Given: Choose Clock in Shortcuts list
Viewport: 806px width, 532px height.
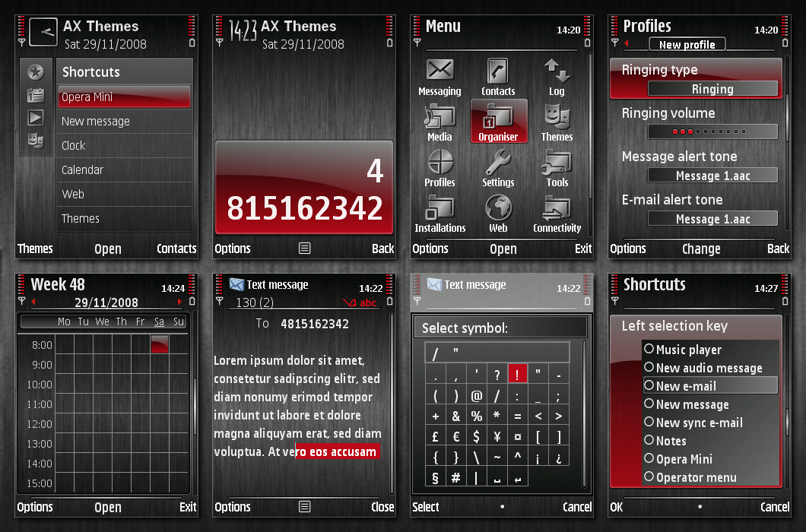Looking at the screenshot, I should click(124, 145).
